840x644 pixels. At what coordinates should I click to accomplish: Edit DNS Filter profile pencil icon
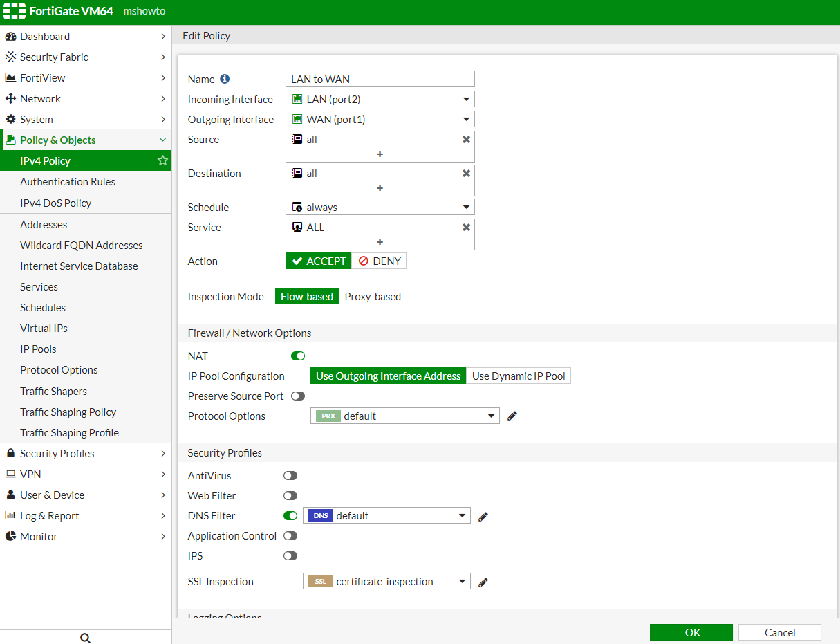coord(483,516)
